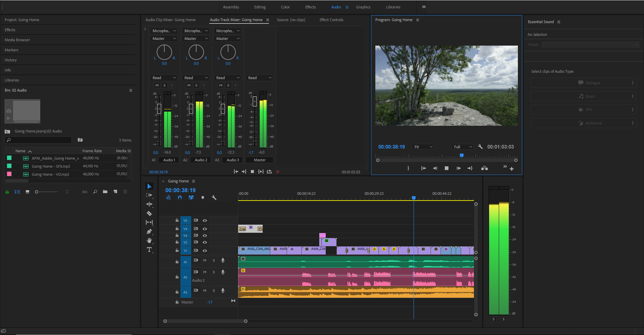The image size is (644, 335).
Task: Choose Music audio type button
Action: (x=583, y=96)
